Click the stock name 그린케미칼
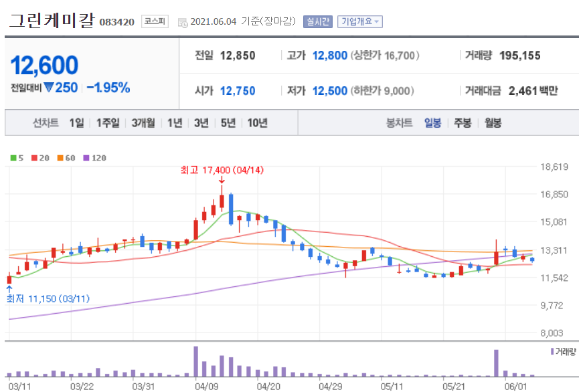 [x=52, y=20]
